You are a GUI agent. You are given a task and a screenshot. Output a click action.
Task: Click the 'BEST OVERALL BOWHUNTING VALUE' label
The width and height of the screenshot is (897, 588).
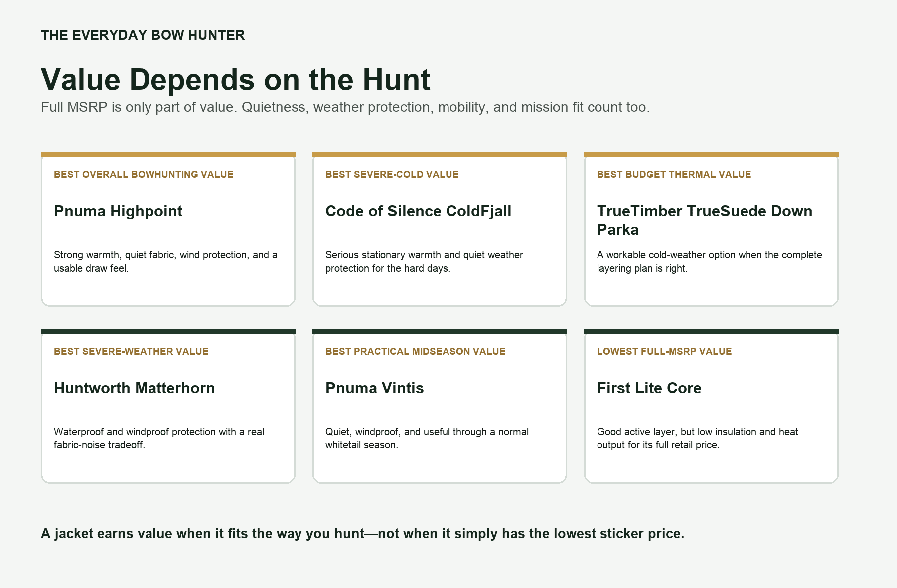(x=144, y=174)
